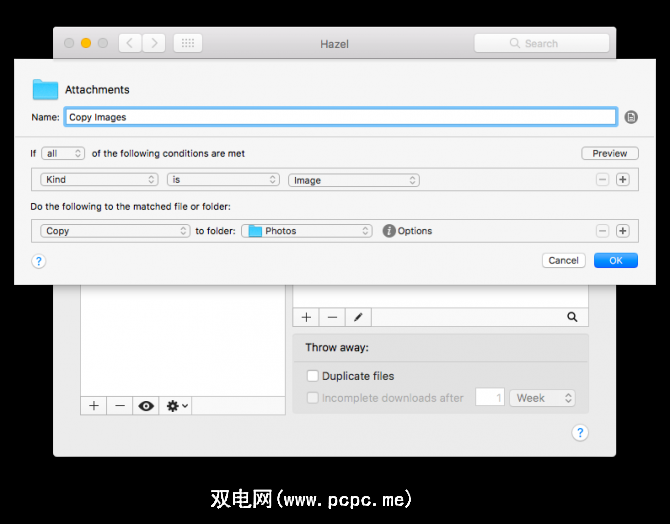Viewport: 670px width, 524px height.
Task: Open the Image kind dropdown
Action: tap(354, 180)
